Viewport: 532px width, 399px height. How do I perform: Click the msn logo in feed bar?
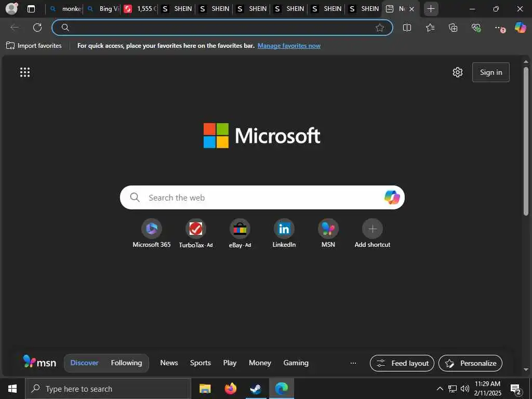coord(39,362)
